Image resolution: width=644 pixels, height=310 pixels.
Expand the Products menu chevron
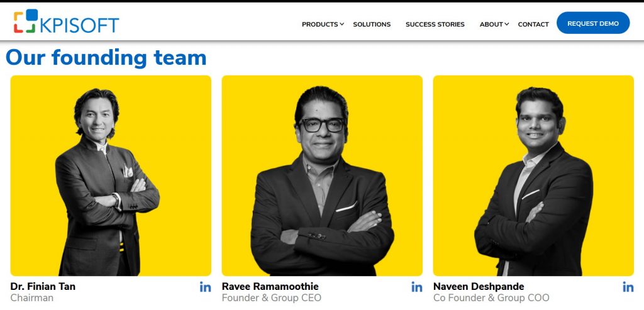pos(341,25)
